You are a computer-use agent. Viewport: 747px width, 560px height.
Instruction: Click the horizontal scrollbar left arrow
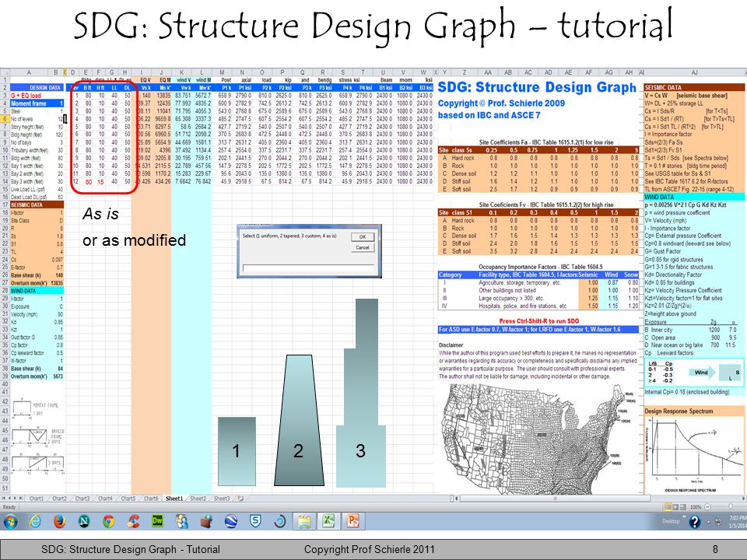pyautogui.click(x=457, y=499)
